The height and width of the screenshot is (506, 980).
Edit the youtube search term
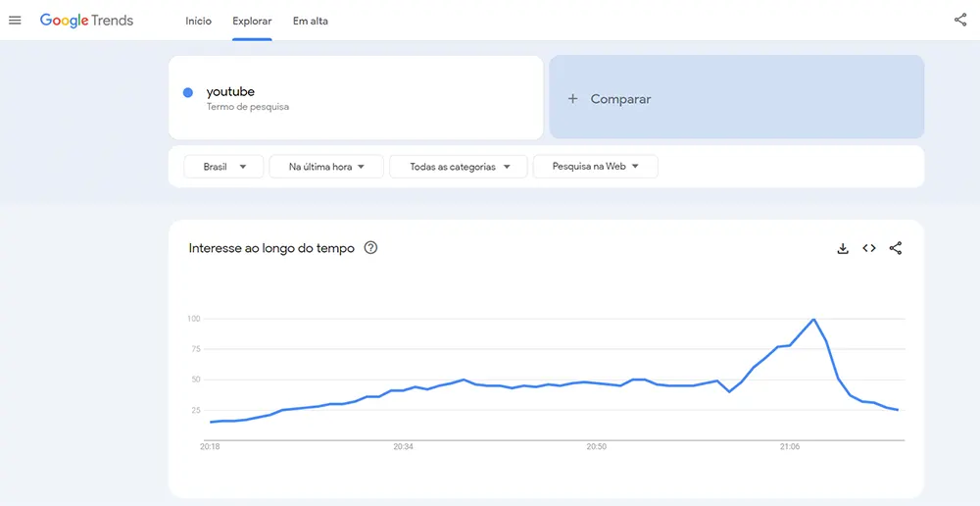231,92
